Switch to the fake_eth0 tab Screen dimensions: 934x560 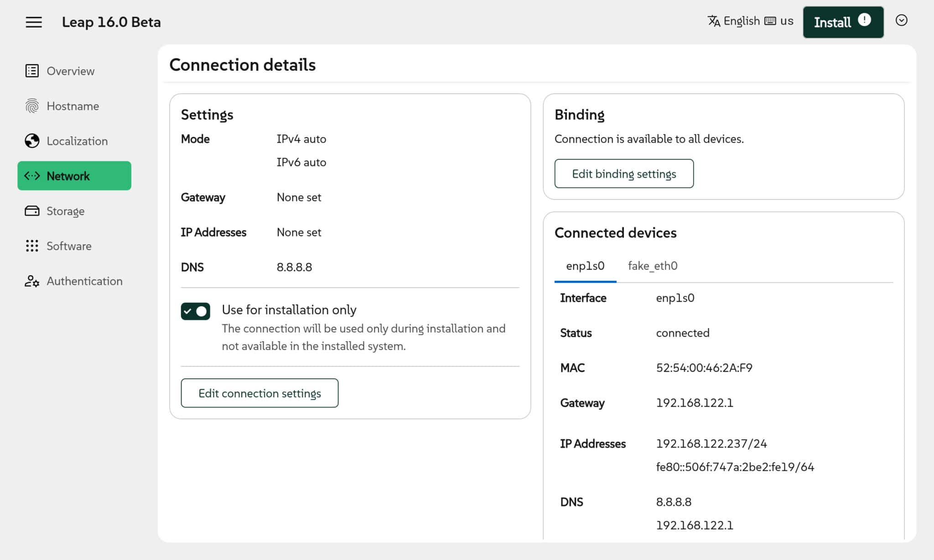[652, 266]
